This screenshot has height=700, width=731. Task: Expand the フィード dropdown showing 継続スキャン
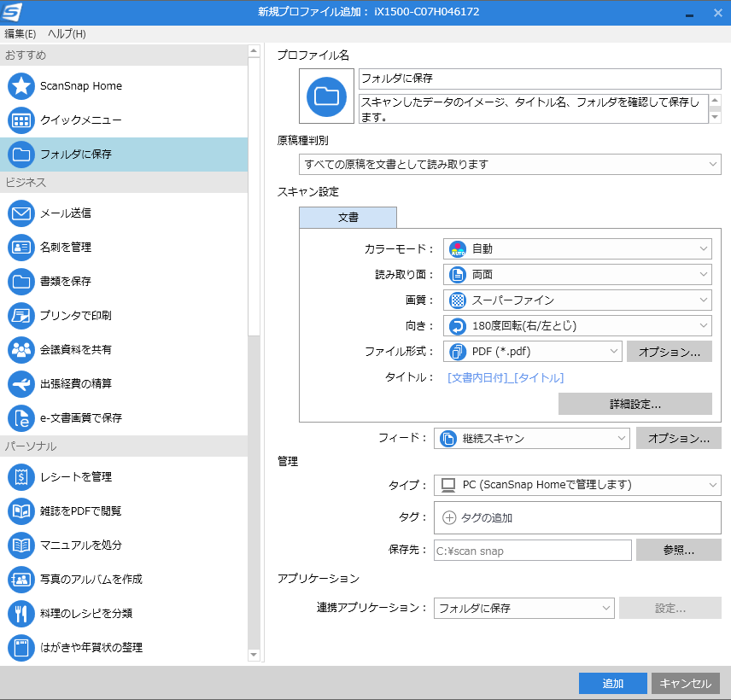531,439
